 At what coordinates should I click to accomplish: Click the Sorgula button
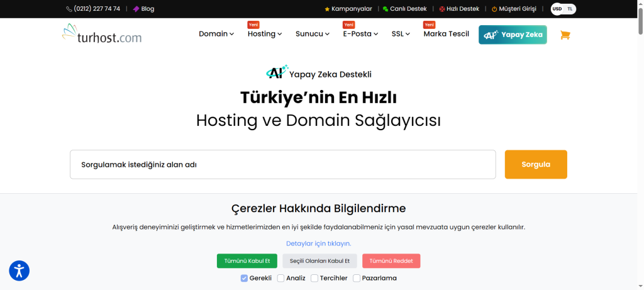(536, 164)
